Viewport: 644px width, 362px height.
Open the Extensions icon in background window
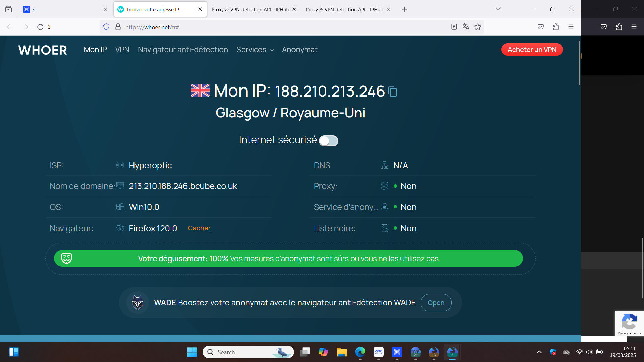tap(619, 27)
